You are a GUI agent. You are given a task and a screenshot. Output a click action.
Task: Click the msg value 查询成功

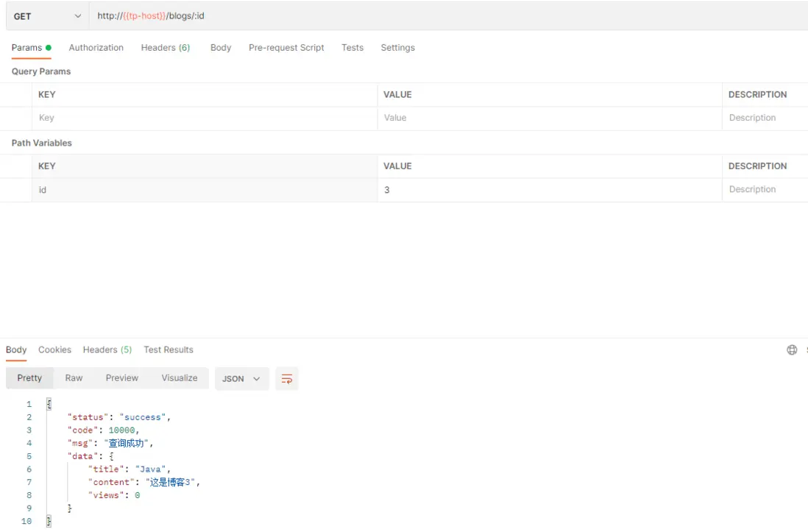click(127, 443)
